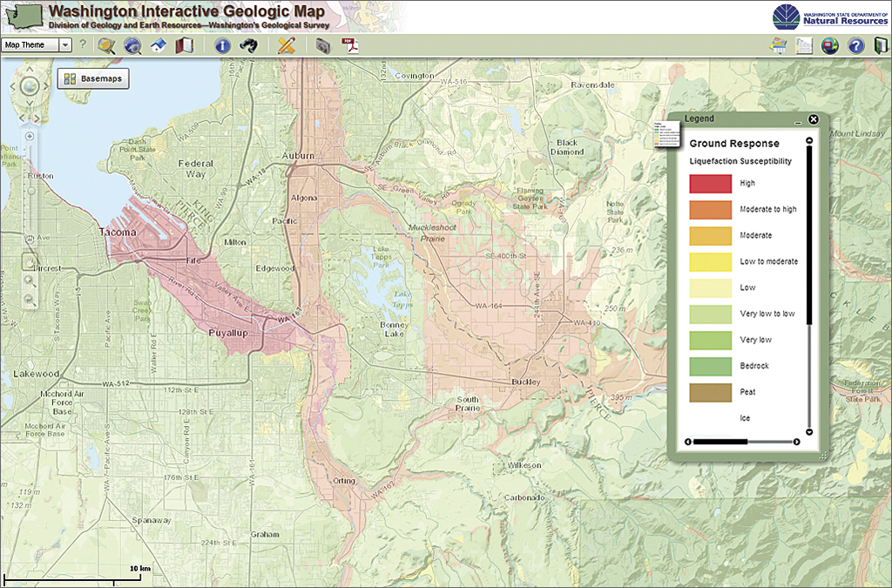Viewport: 892px width, 588px height.
Task: Click the zoom in plus button
Action: tap(30, 137)
